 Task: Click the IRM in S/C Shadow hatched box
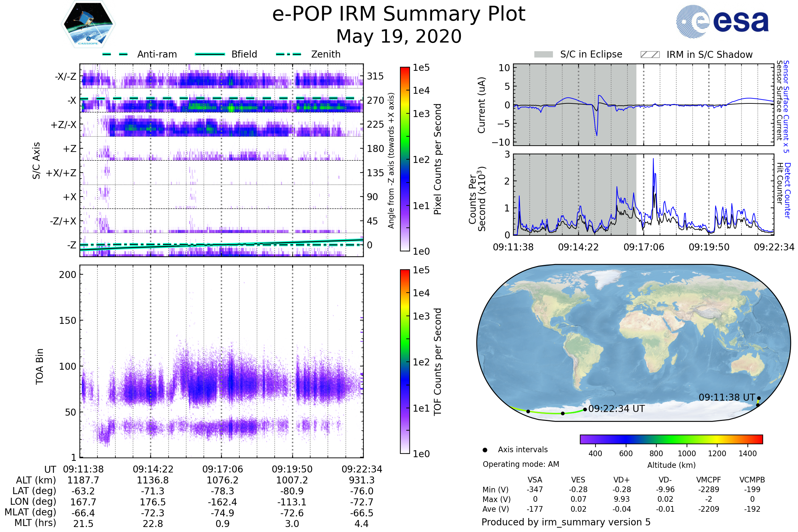click(650, 55)
